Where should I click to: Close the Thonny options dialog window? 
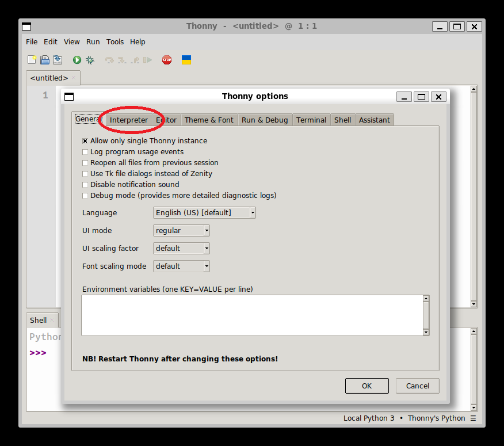438,97
